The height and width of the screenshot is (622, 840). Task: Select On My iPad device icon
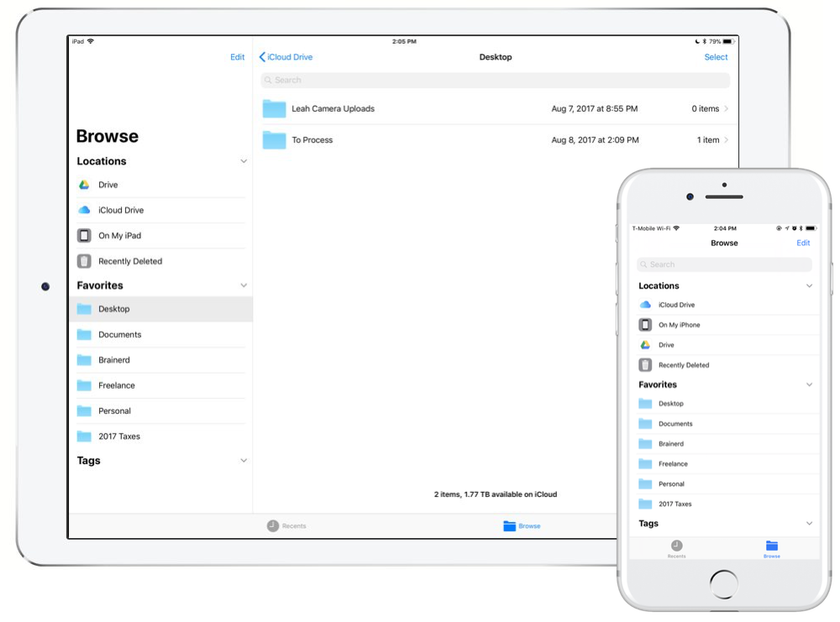[84, 236]
